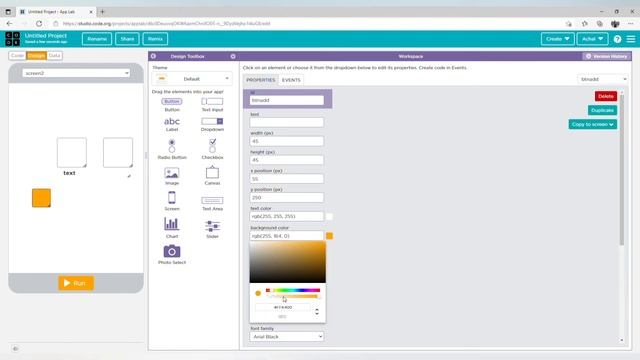640x360 pixels.
Task: Click the Share button
Action: (127, 39)
